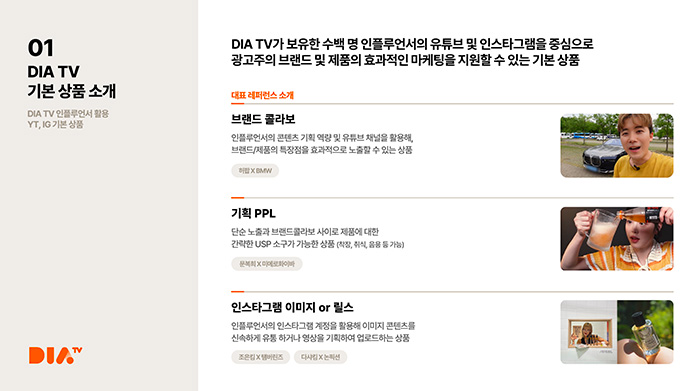Select the 조은킴 X 탬버린즈 tag
The width and height of the screenshot is (700, 391).
click(x=260, y=357)
